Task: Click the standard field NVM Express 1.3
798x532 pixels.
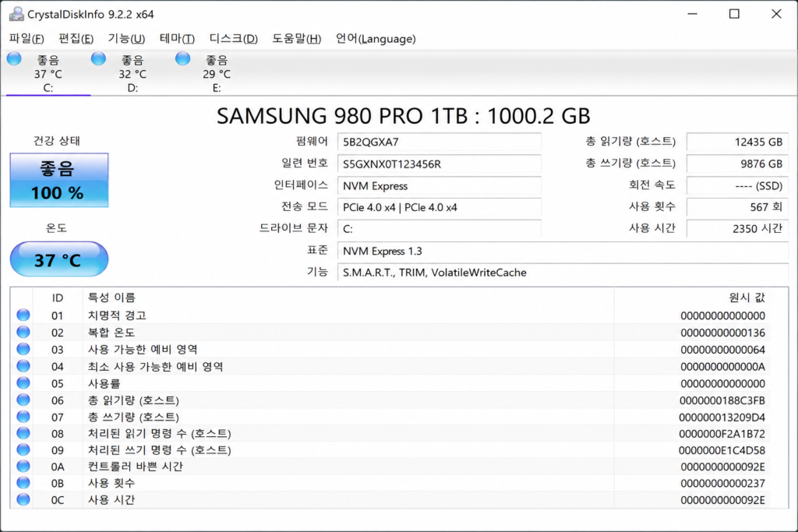Action: pos(563,251)
